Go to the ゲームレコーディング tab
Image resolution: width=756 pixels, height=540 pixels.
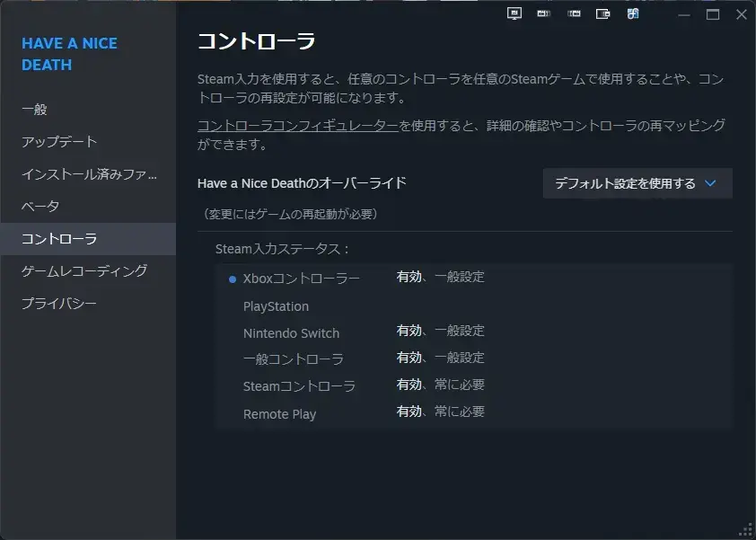coord(88,271)
